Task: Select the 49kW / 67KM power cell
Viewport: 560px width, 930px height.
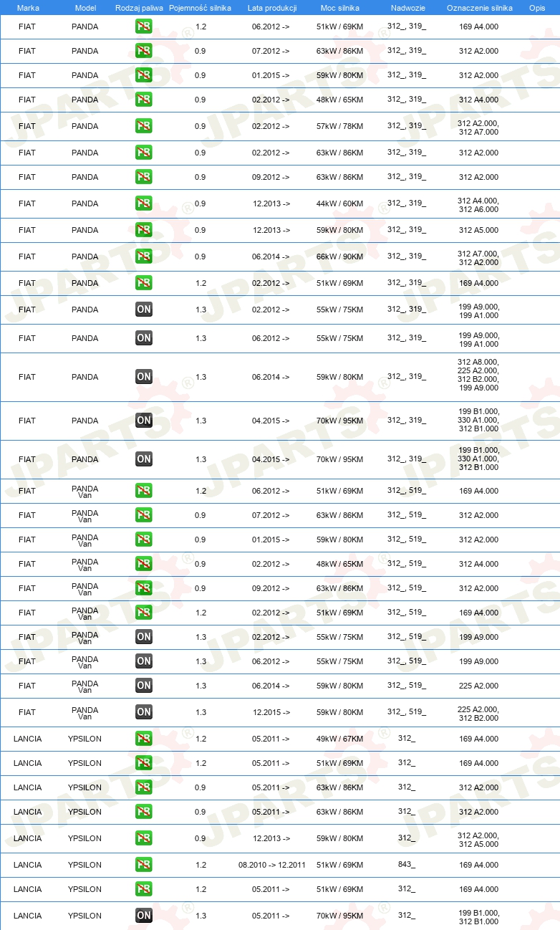Action: (340, 739)
